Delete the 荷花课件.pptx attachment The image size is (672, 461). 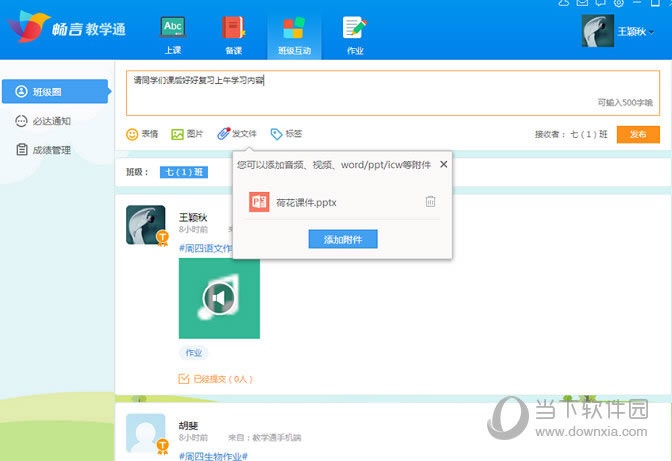(430, 201)
